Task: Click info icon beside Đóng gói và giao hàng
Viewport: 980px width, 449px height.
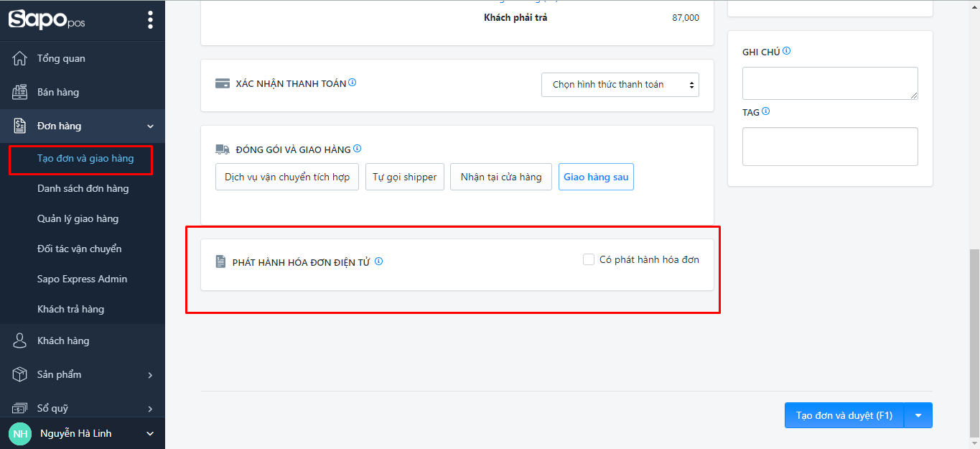Action: pos(357,149)
